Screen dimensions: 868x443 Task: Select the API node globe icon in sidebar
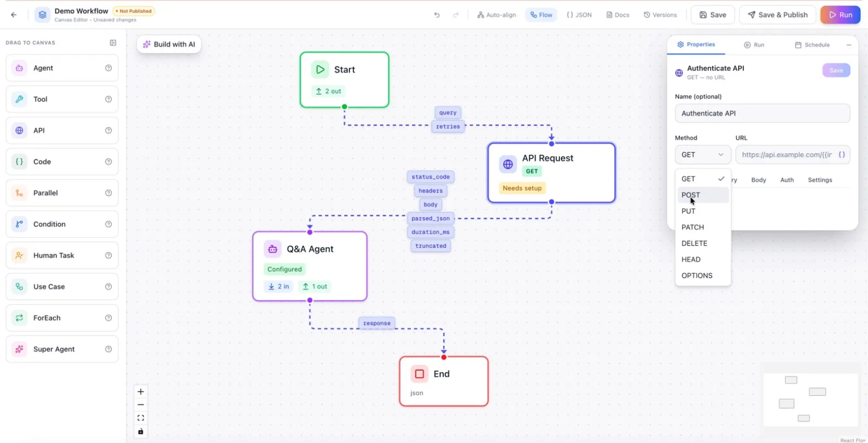click(20, 130)
